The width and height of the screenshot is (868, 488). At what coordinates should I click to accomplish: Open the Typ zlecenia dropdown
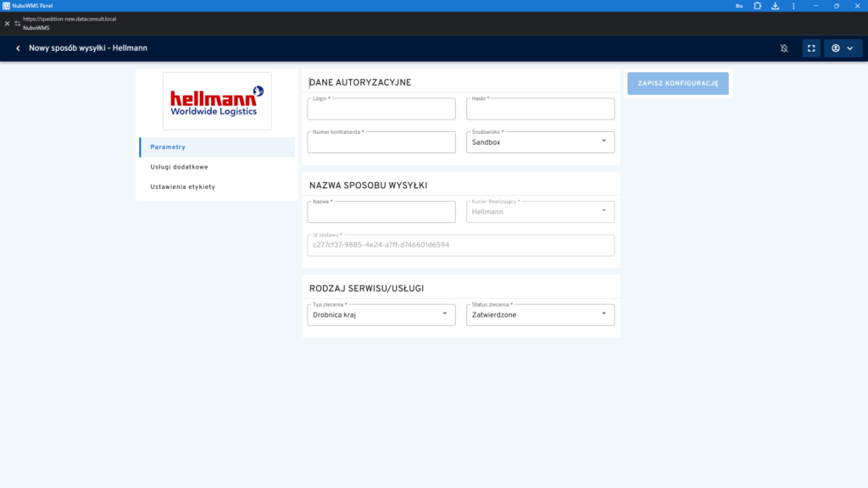tap(381, 314)
